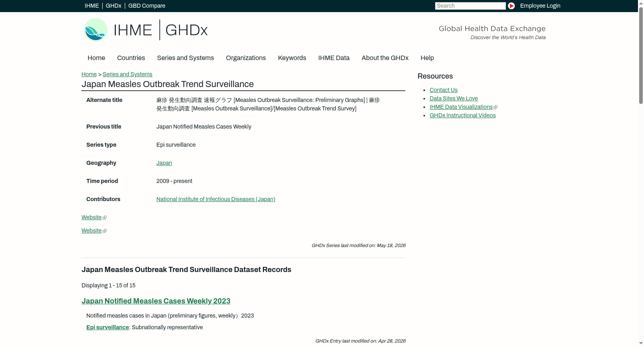This screenshot has height=347, width=644.
Task: Open the IHME Data menu
Action: tap(334, 58)
